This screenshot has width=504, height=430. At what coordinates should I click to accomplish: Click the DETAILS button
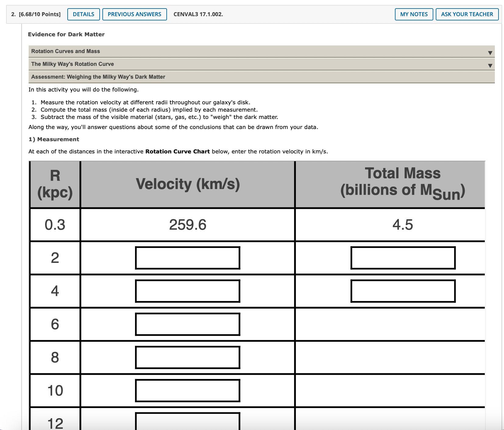point(83,14)
